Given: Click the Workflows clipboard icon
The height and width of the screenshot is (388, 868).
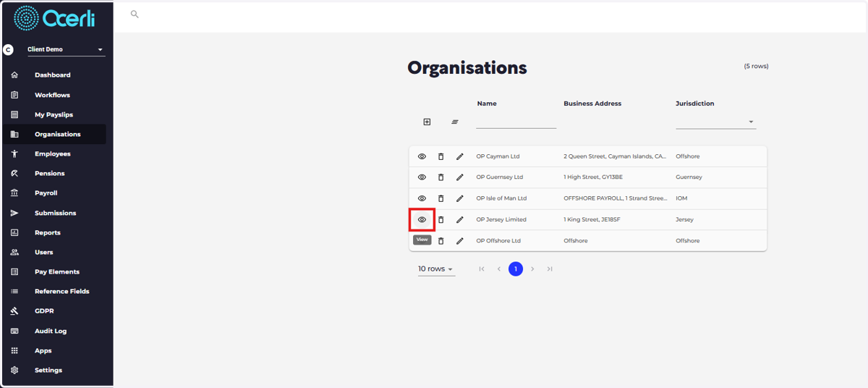Looking at the screenshot, I should [14, 95].
